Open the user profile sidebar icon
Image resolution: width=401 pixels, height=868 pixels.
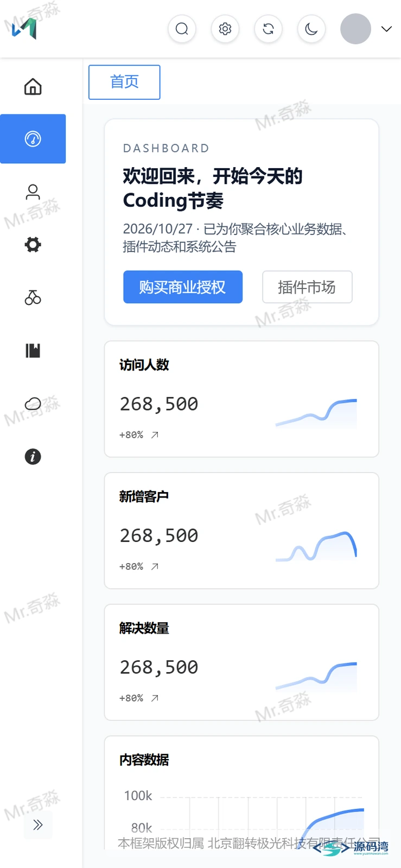tap(33, 192)
